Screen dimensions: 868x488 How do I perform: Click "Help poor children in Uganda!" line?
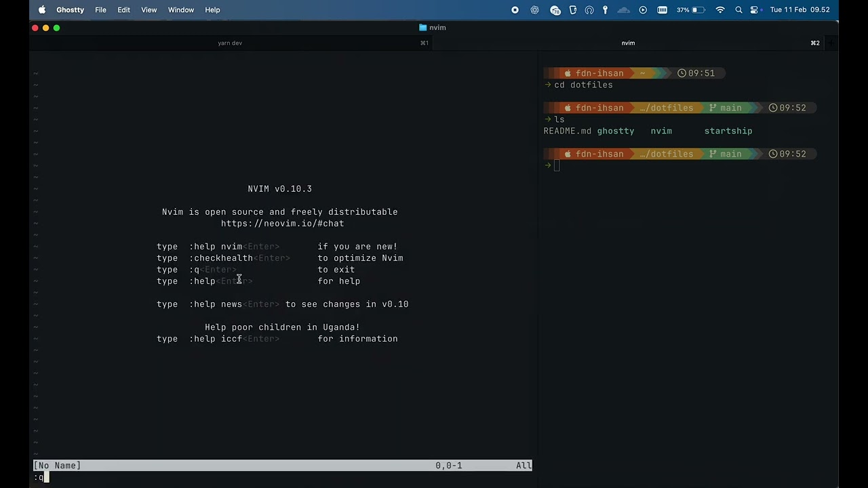pos(282,327)
